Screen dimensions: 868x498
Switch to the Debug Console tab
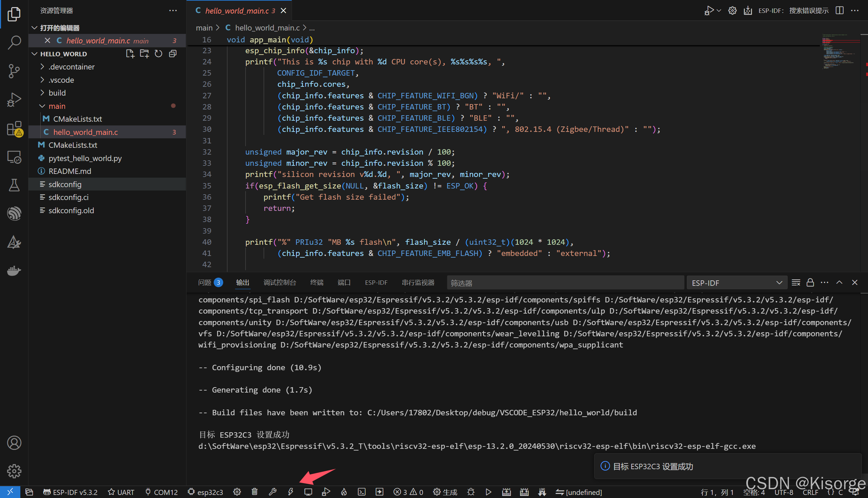click(279, 282)
